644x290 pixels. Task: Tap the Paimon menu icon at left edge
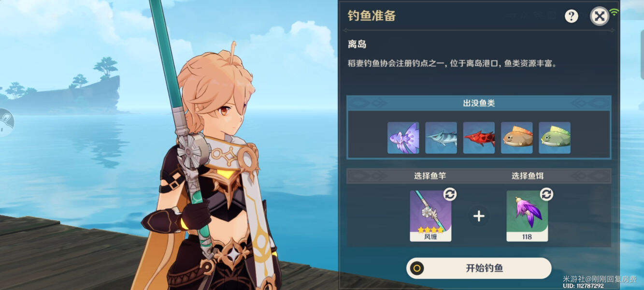(x=5, y=122)
